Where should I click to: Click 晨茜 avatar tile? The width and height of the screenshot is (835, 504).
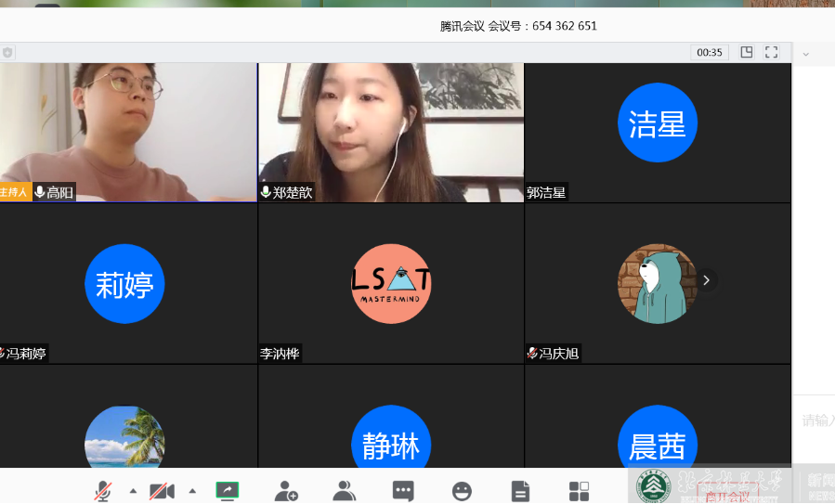658,437
